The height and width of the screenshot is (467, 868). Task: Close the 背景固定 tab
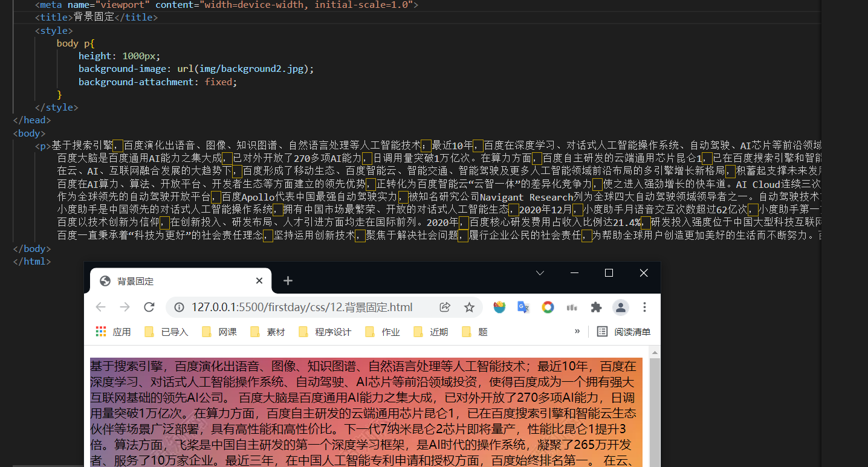point(259,281)
